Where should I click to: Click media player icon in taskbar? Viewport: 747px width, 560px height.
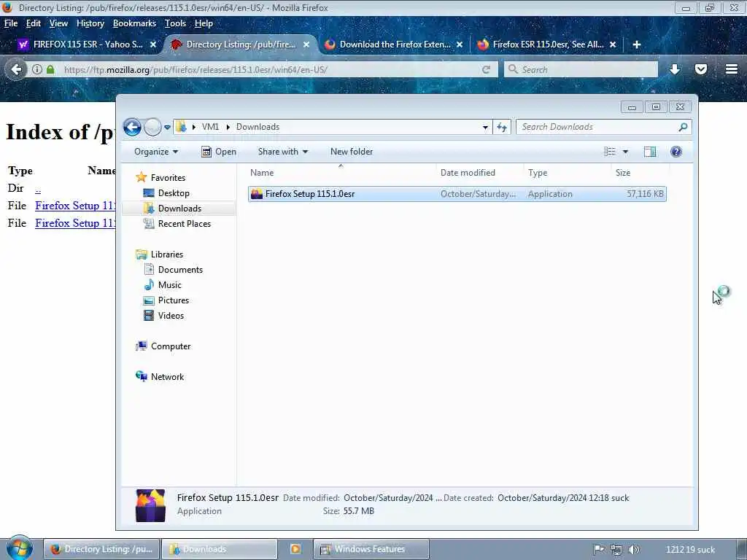pos(295,549)
